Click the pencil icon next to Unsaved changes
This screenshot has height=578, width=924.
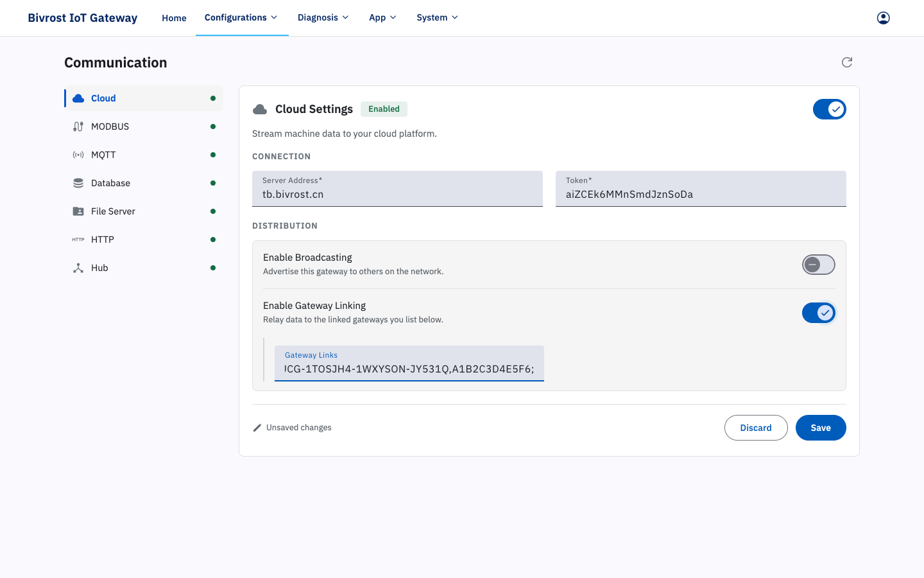257,428
